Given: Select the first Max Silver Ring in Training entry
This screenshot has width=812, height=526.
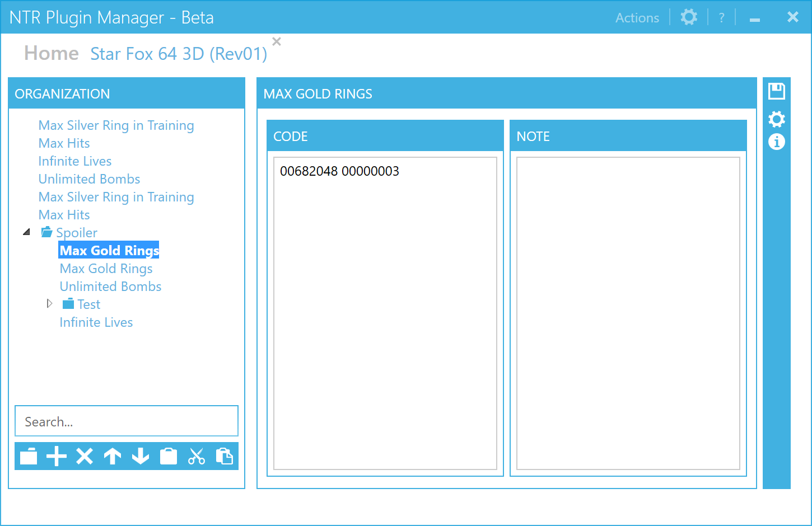Looking at the screenshot, I should coord(116,125).
